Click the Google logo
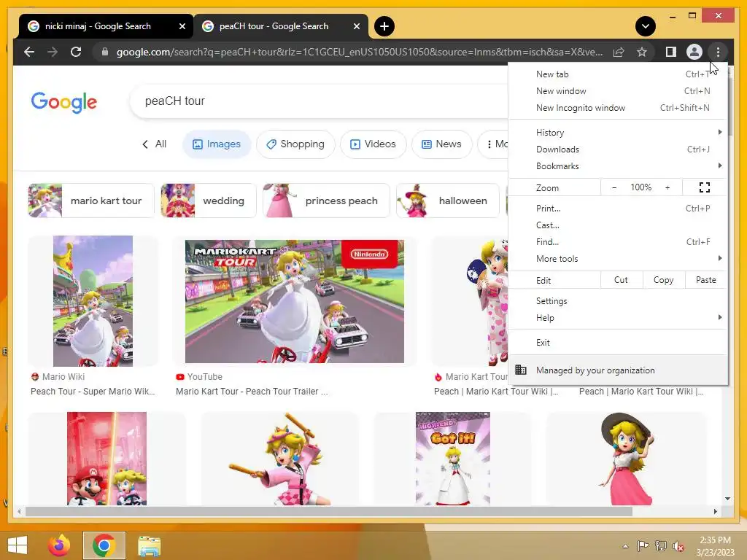 pyautogui.click(x=64, y=102)
